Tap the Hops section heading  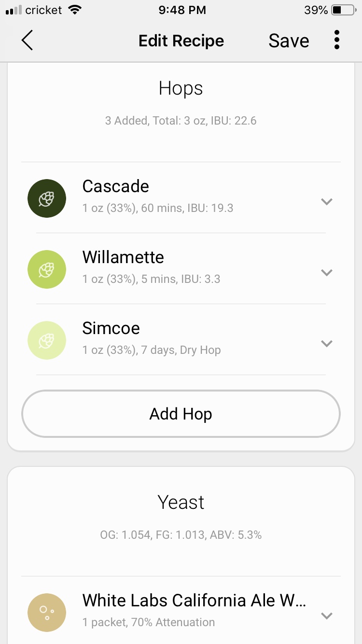(181, 88)
